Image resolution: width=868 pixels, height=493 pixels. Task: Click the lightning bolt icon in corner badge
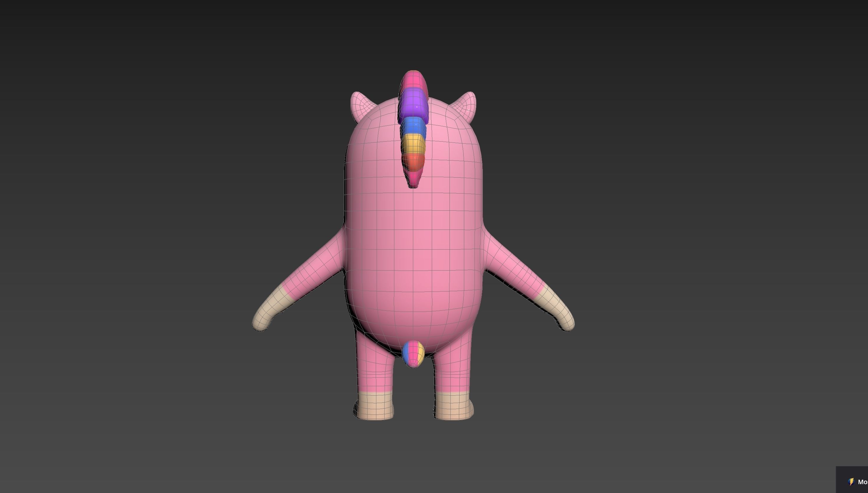coord(851,482)
